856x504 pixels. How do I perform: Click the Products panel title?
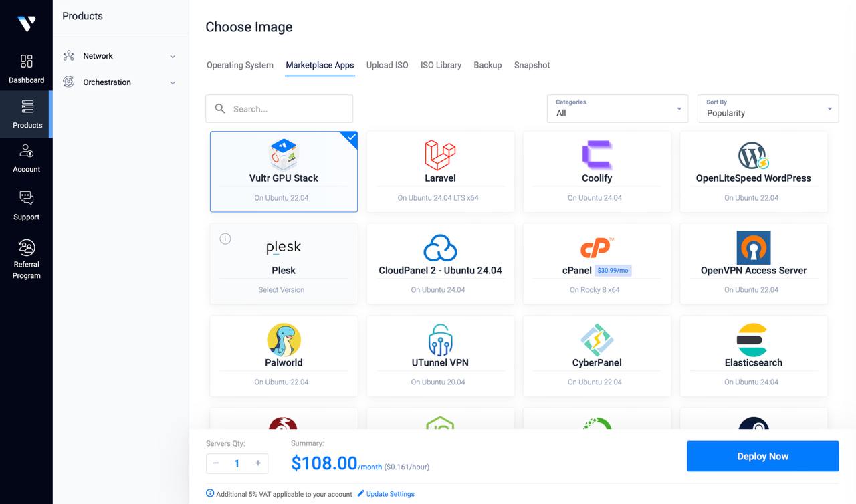tap(82, 16)
